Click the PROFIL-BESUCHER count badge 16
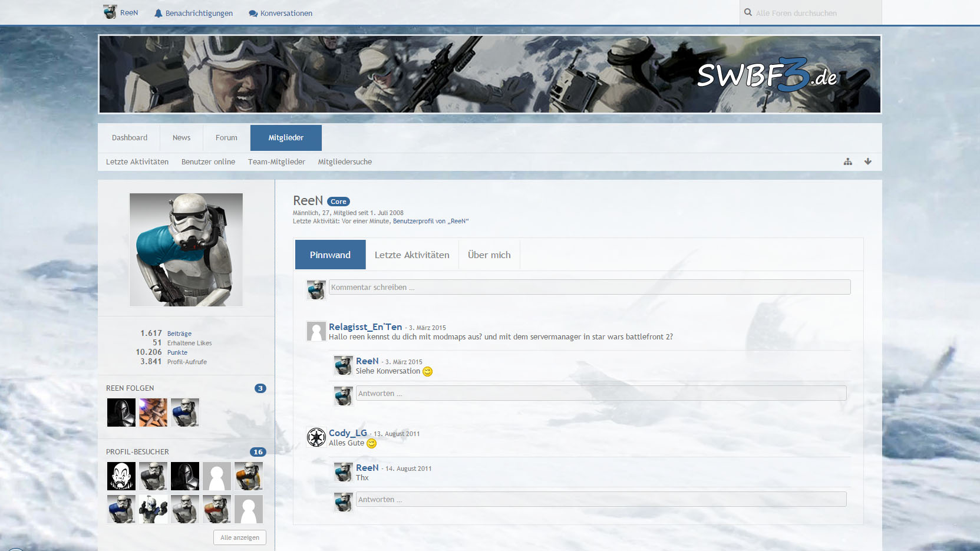 tap(258, 452)
